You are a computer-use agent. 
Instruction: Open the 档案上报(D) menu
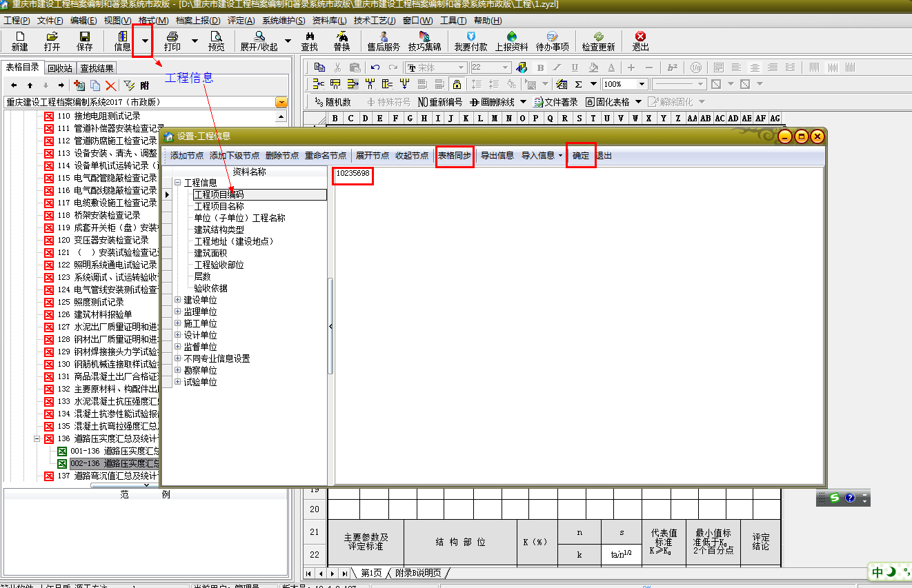pos(198,21)
